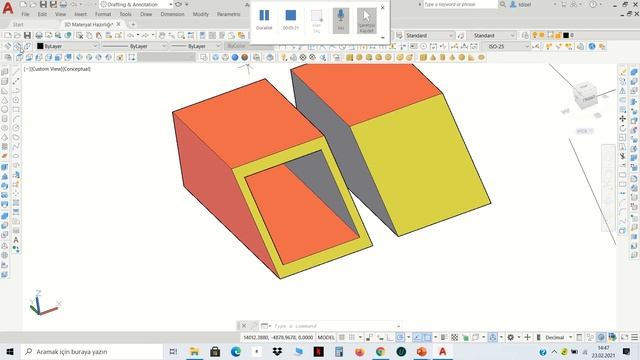Viewport: 640px width, 360px height.
Task: Open the ByLayer color dropdown
Action: pyautogui.click(x=67, y=47)
